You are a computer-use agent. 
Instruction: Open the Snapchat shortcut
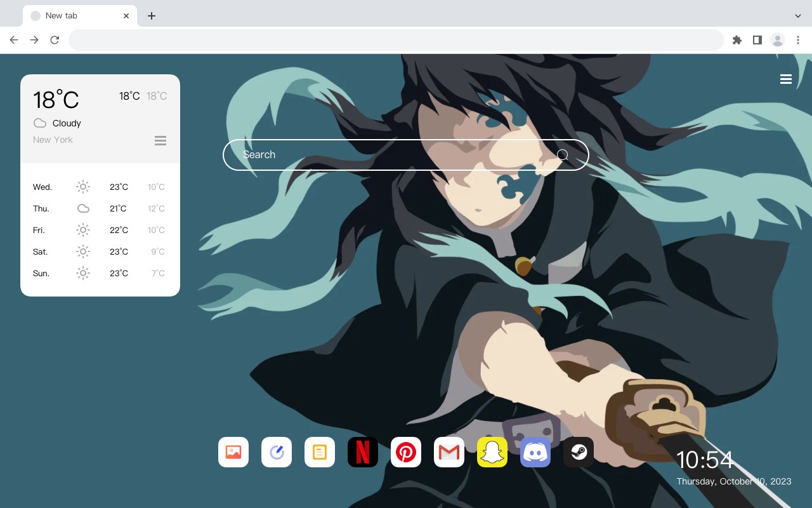(x=492, y=452)
